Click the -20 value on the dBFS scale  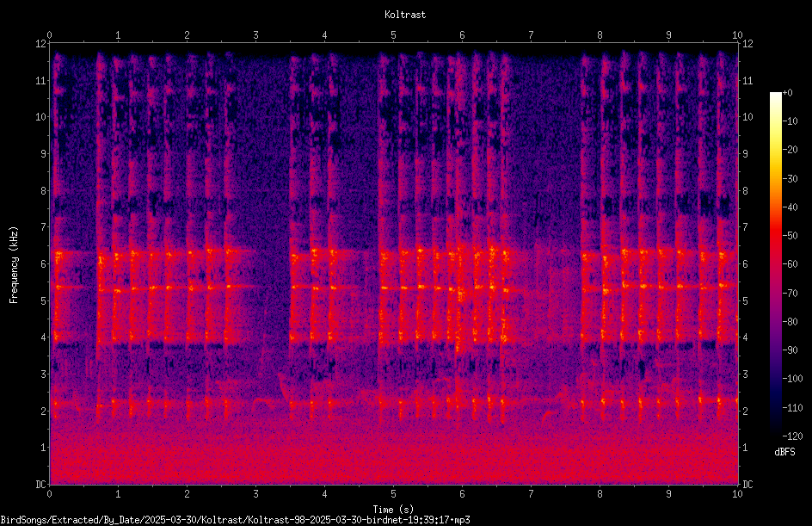(790, 150)
